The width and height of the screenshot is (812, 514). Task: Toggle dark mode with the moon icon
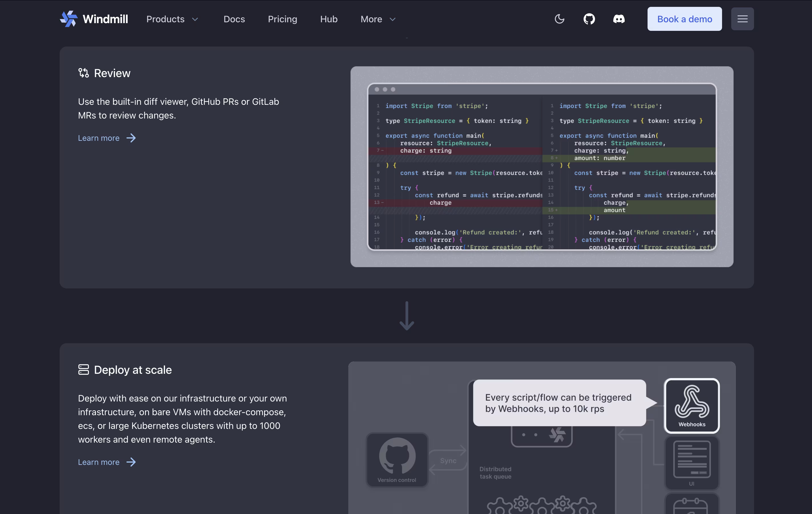click(559, 19)
